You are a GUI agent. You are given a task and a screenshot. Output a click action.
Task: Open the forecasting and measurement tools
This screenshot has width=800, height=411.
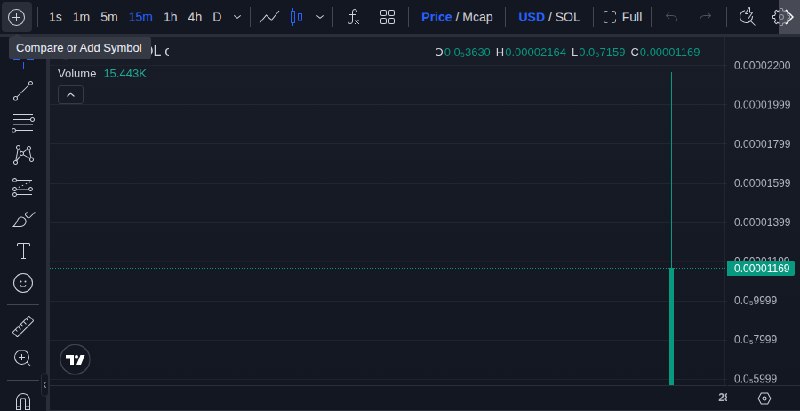[x=23, y=188]
